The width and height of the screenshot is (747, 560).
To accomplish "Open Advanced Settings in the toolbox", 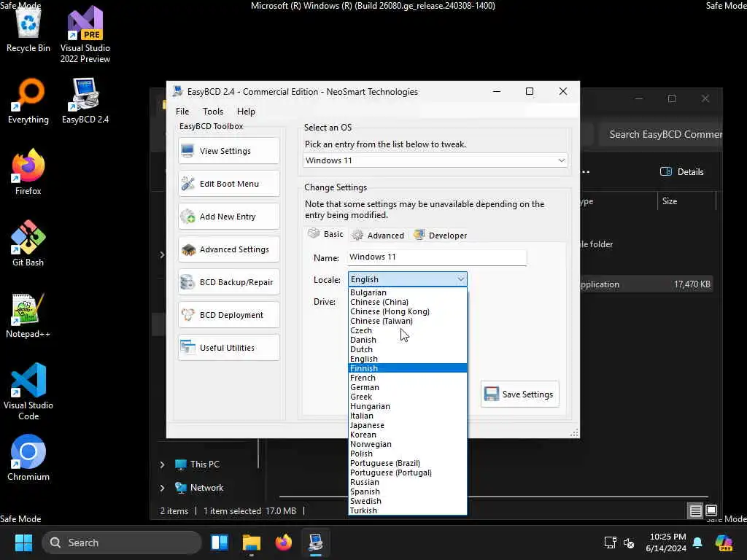I will [229, 249].
